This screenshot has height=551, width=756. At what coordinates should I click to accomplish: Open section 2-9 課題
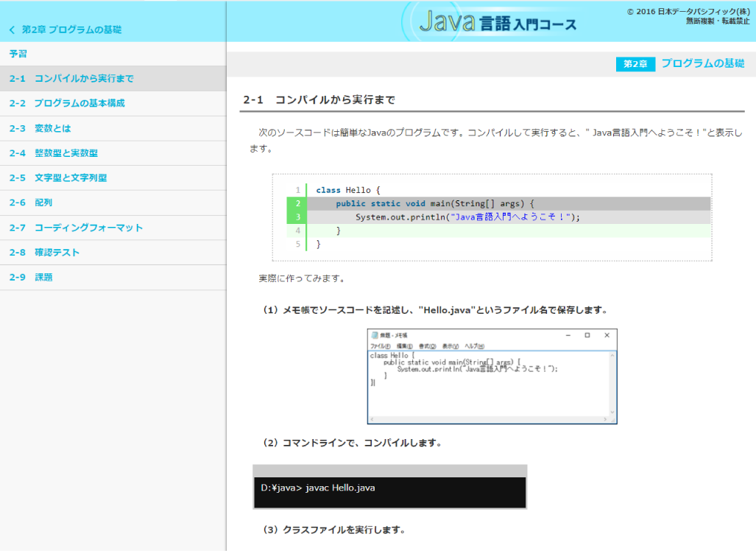click(113, 278)
